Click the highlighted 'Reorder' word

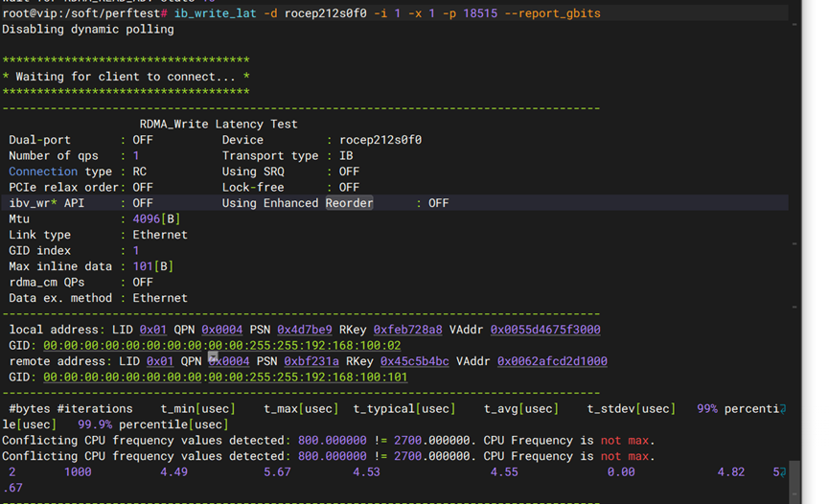pos(349,203)
